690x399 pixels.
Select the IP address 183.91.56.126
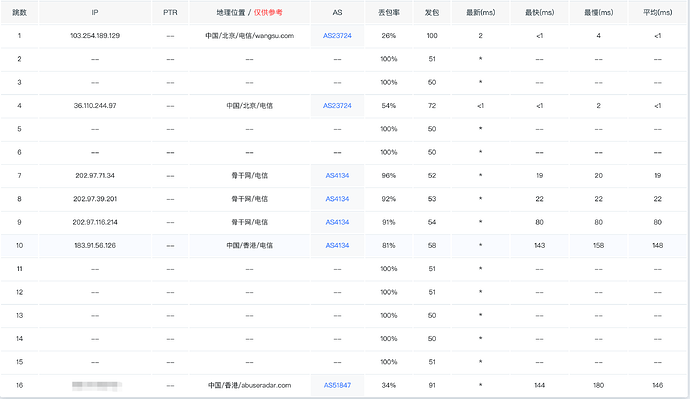click(95, 245)
